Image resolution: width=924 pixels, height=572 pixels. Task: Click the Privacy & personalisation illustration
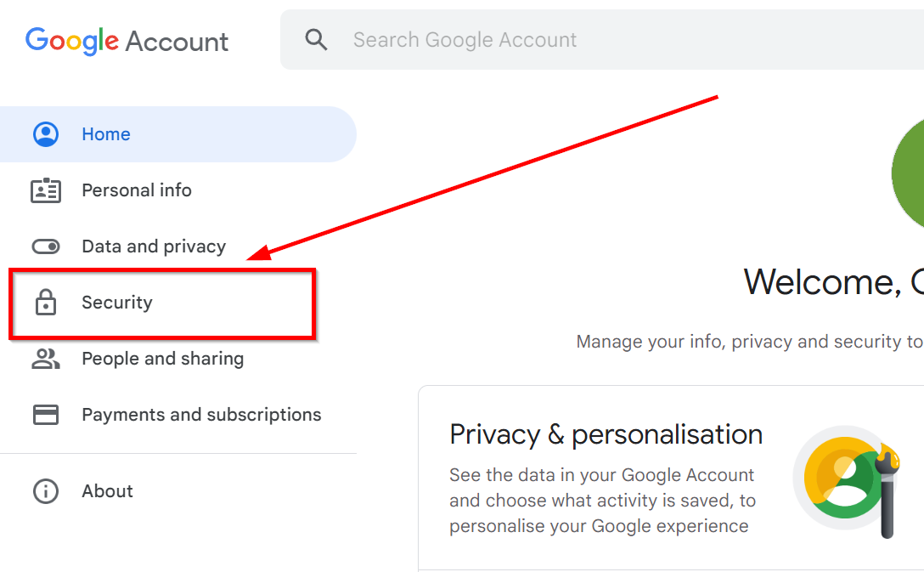845,481
